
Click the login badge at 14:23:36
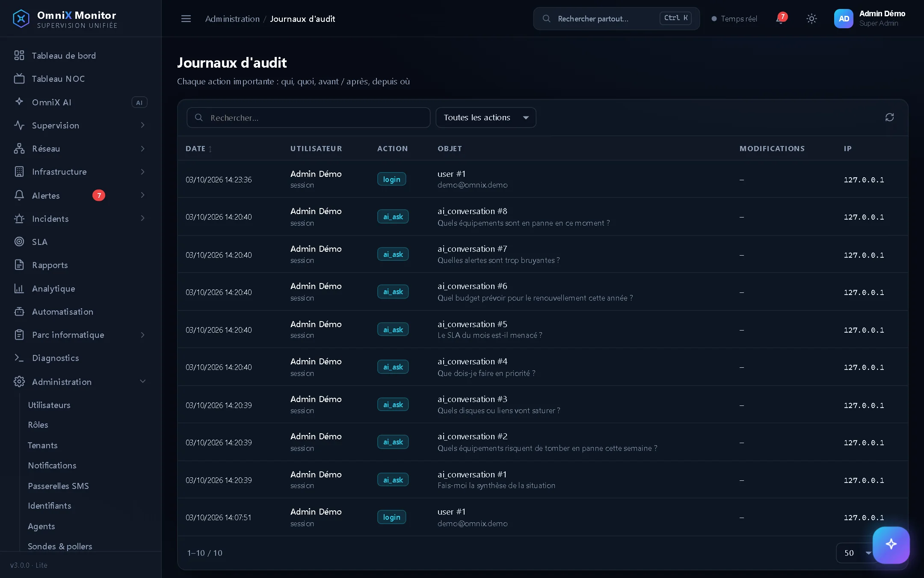pos(391,179)
